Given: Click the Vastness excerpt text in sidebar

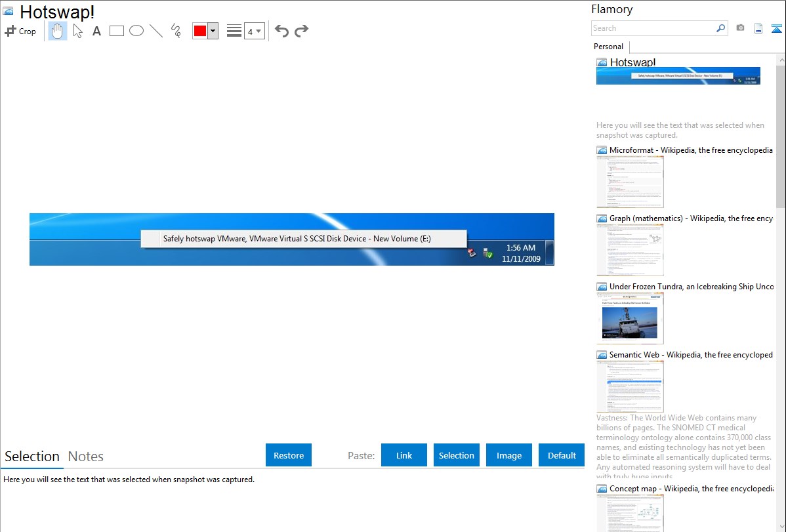Looking at the screenshot, I should pos(684,447).
